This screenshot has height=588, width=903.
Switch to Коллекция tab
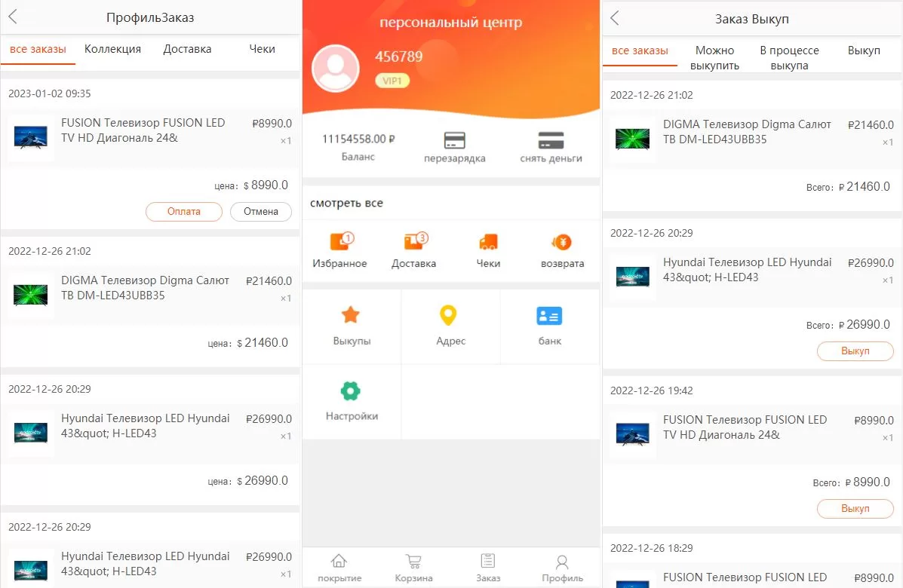pyautogui.click(x=113, y=50)
